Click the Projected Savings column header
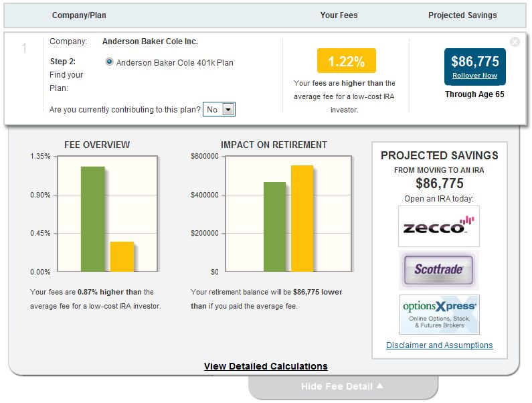This screenshot has width=532, height=403. (462, 15)
